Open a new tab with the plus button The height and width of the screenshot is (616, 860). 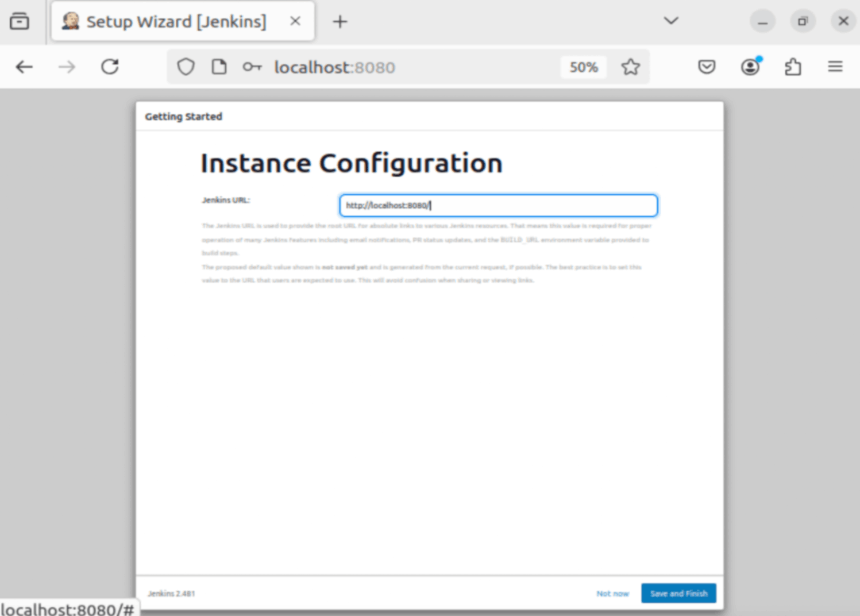tap(340, 22)
